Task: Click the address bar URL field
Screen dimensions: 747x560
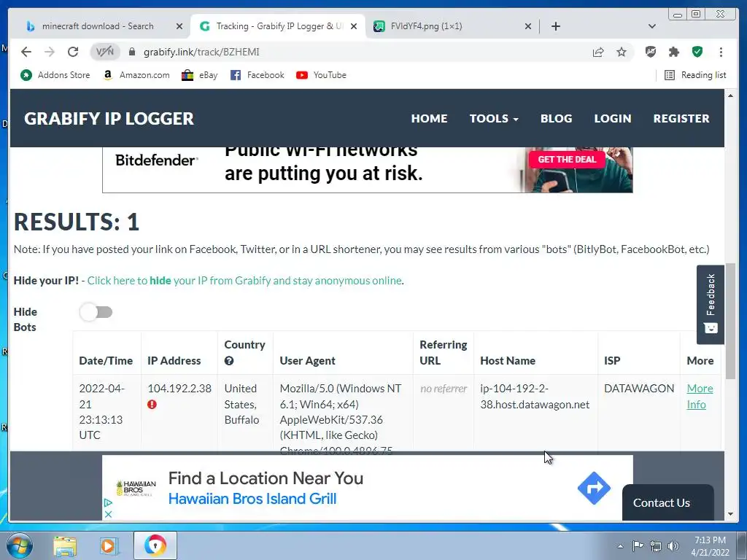Action: pos(362,52)
